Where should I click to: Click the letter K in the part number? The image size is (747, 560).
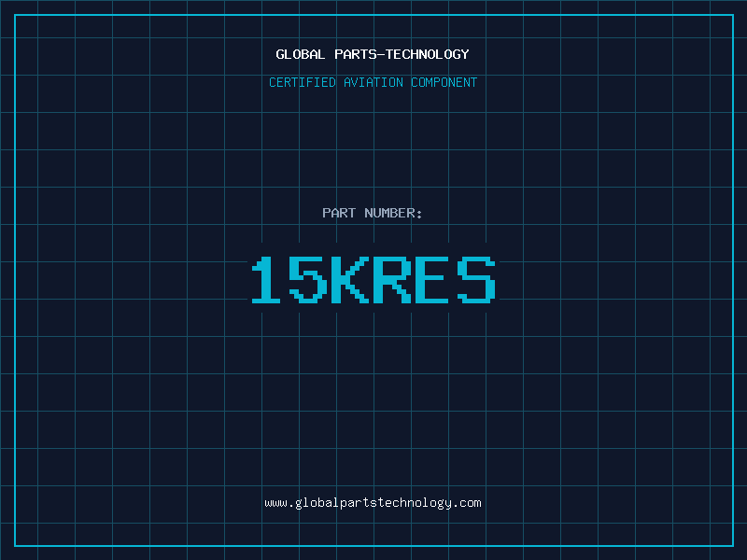[351, 280]
